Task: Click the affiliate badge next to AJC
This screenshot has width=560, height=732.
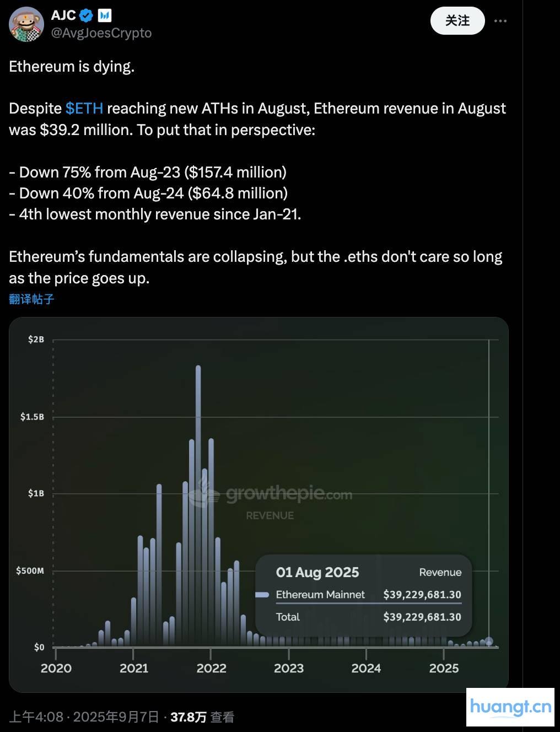Action: [105, 15]
